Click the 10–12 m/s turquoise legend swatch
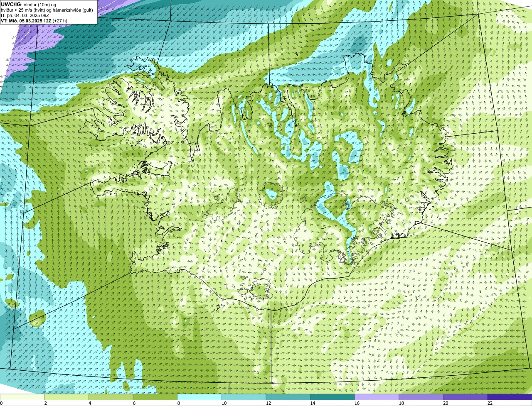 pyautogui.click(x=244, y=397)
